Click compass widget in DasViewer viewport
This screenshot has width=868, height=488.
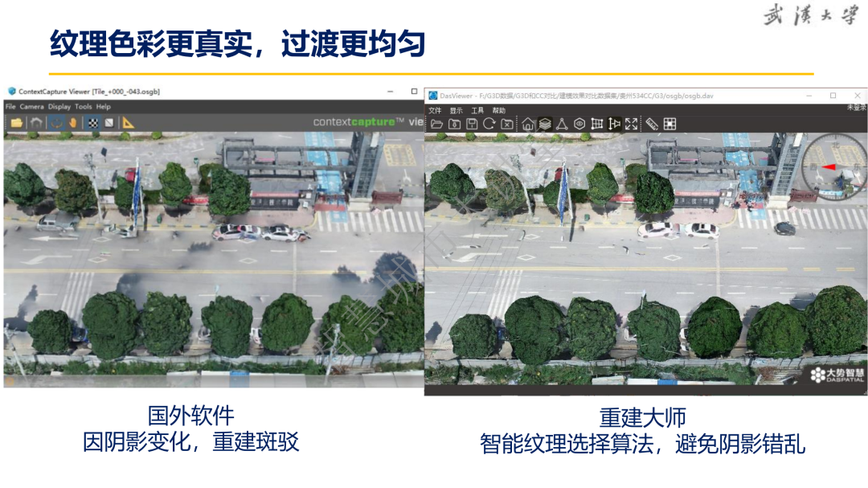[x=833, y=167]
